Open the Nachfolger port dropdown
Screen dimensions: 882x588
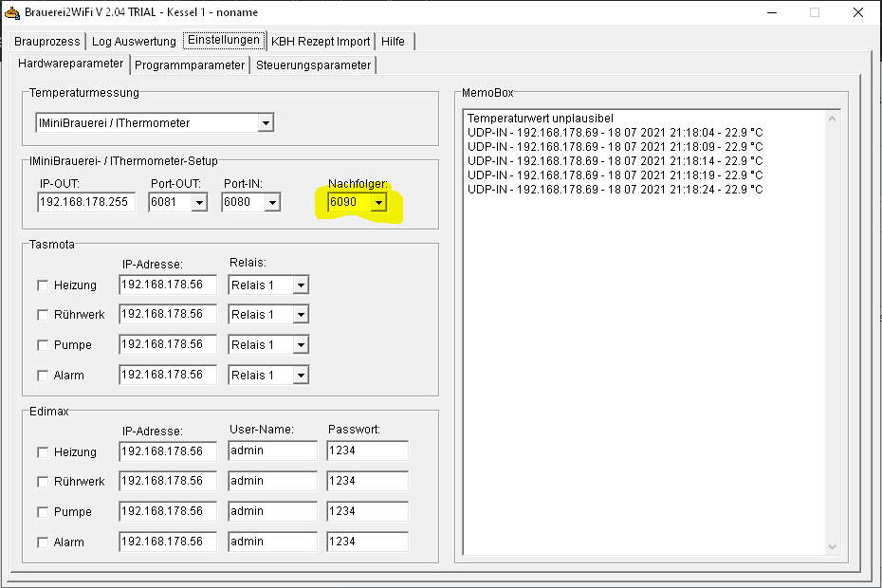378,202
